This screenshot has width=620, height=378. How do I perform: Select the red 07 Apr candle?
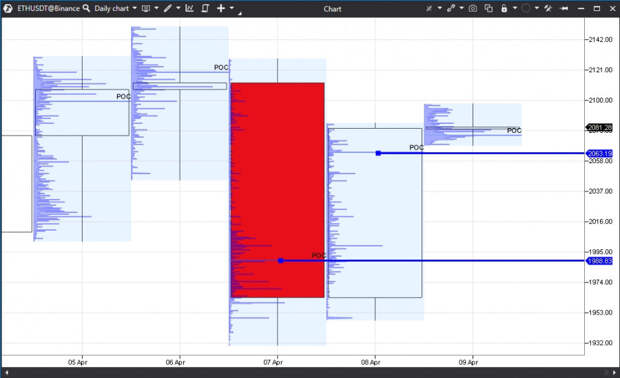[278, 190]
